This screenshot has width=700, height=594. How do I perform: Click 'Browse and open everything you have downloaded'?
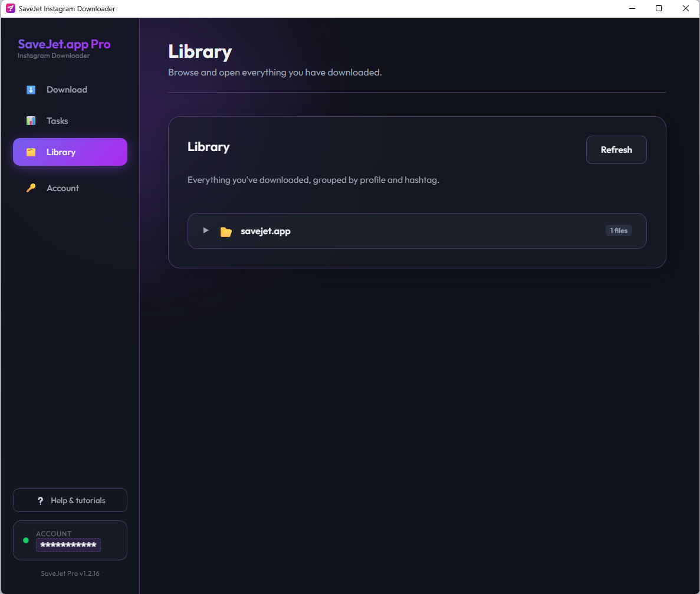275,73
